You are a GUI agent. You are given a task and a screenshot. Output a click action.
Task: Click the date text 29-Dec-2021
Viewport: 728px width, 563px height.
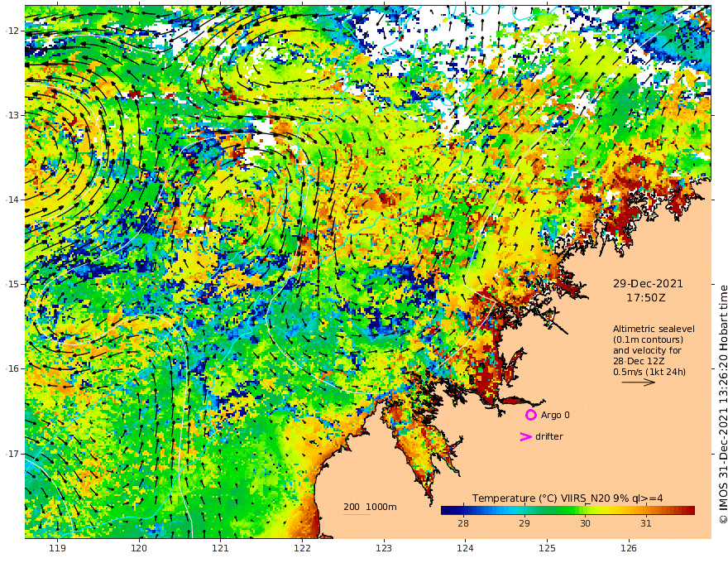pos(648,283)
